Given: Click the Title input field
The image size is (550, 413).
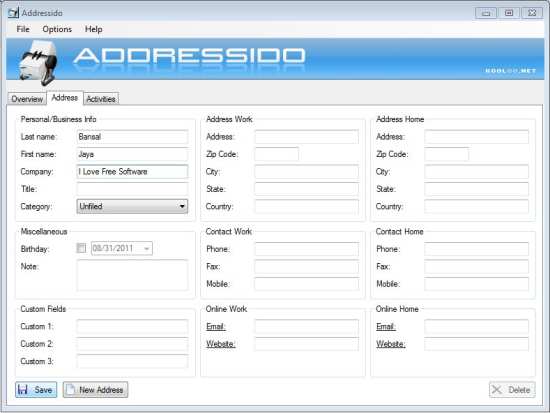Looking at the screenshot, I should [x=132, y=189].
